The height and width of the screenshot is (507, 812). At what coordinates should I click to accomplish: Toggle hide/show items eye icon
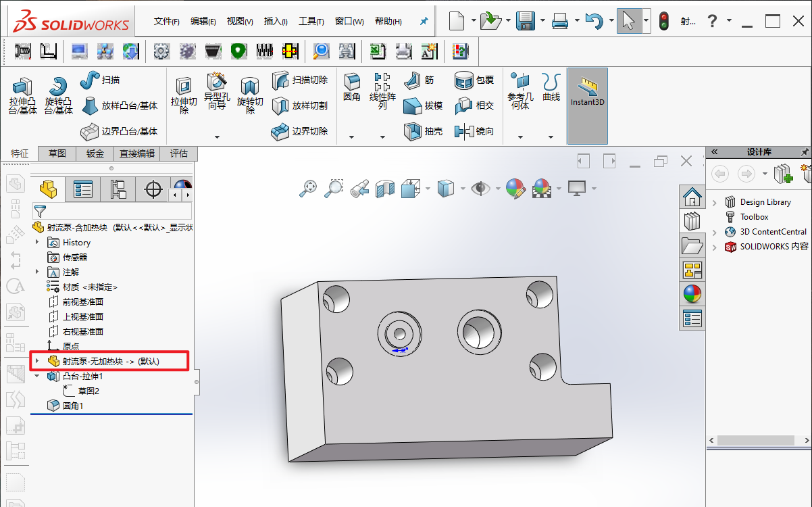(x=480, y=188)
